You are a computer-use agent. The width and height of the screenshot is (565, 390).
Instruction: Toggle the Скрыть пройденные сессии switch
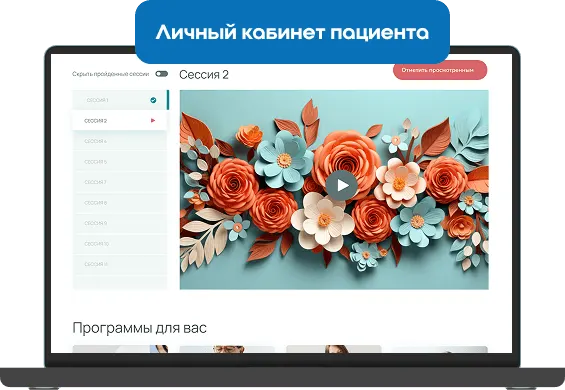(x=161, y=74)
